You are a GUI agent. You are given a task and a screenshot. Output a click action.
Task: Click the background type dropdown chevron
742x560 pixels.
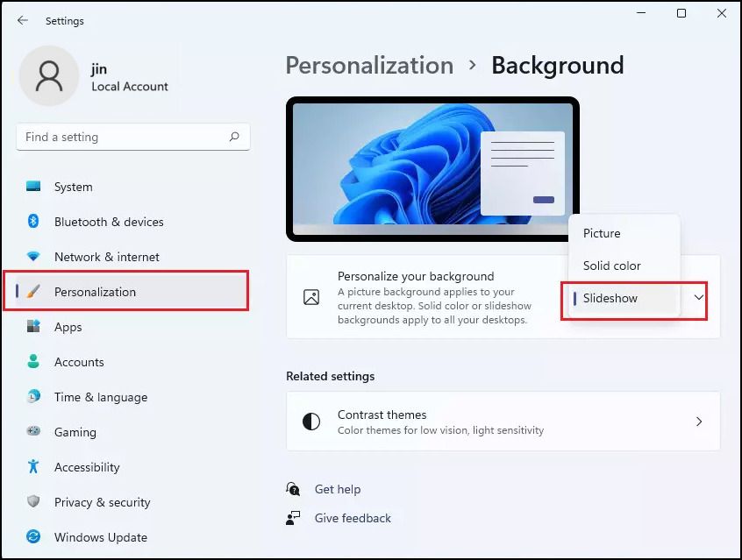(698, 297)
